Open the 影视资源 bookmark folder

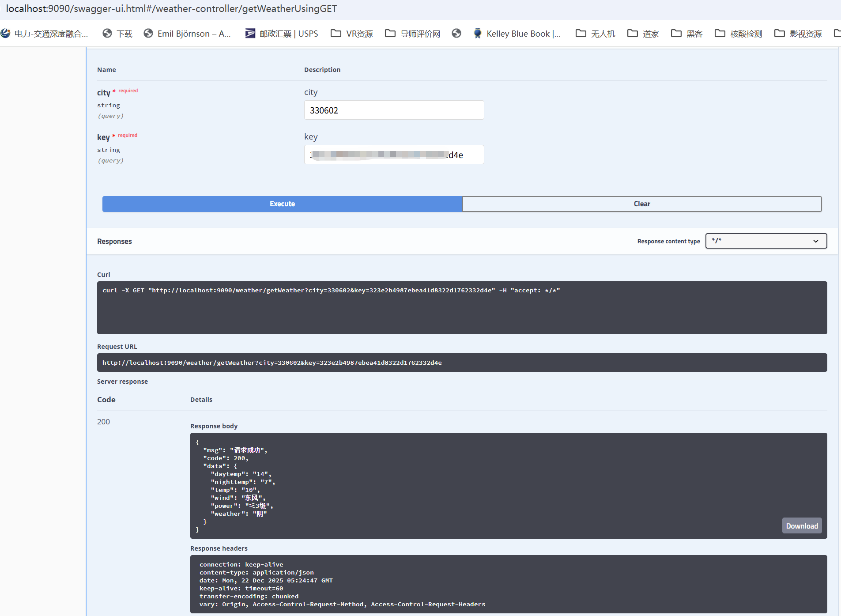798,34
